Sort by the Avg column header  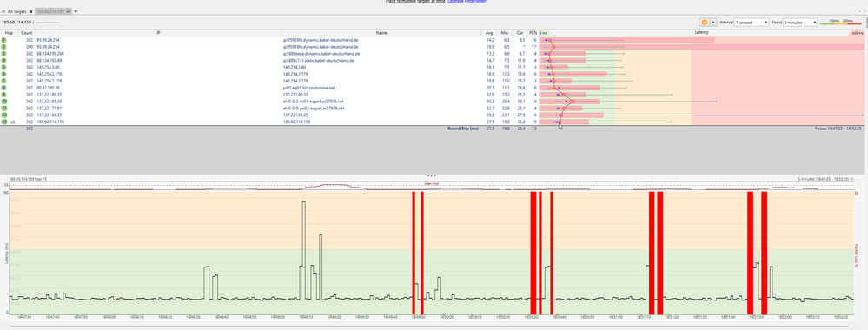[x=489, y=33]
